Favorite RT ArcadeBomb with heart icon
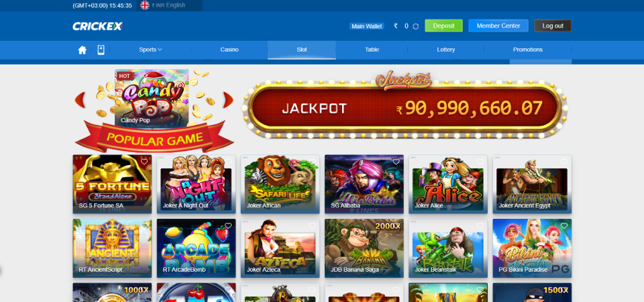This screenshot has width=644, height=302. (x=228, y=225)
